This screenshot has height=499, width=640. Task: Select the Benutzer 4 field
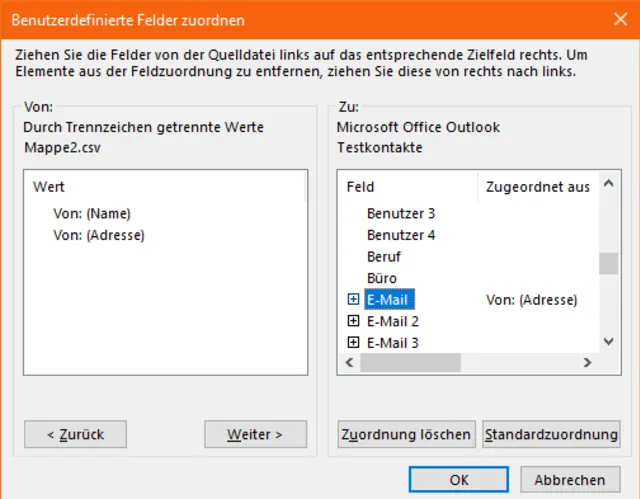(x=401, y=235)
